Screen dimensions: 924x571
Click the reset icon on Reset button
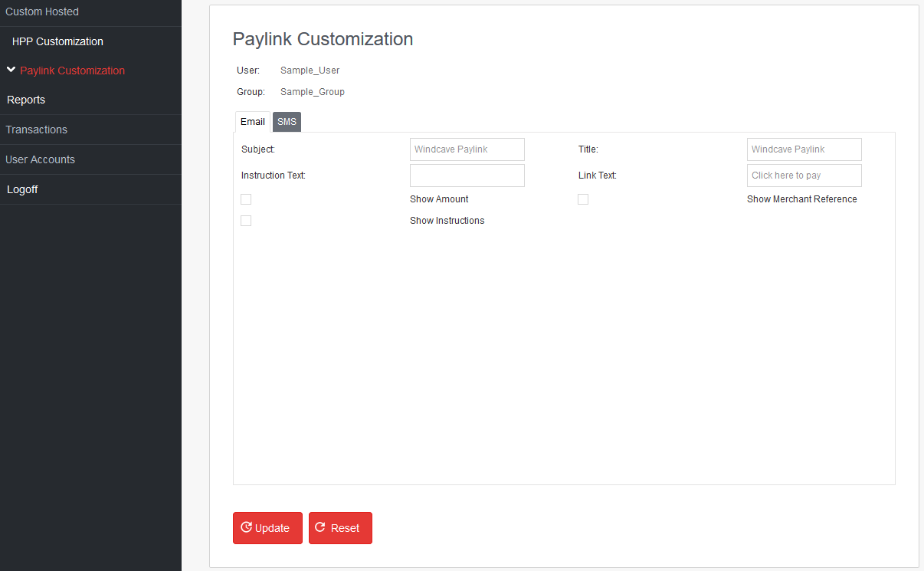point(320,527)
